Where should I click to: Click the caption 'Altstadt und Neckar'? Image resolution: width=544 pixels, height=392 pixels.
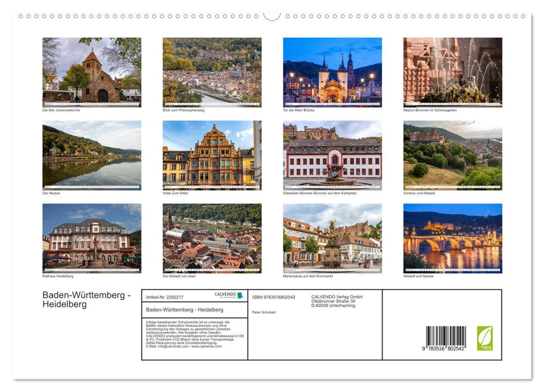click(x=419, y=277)
